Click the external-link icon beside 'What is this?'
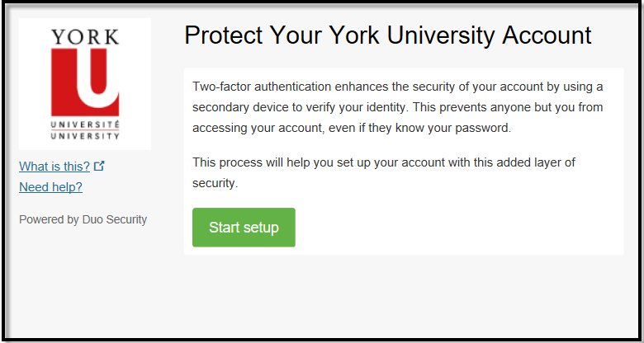 [99, 166]
